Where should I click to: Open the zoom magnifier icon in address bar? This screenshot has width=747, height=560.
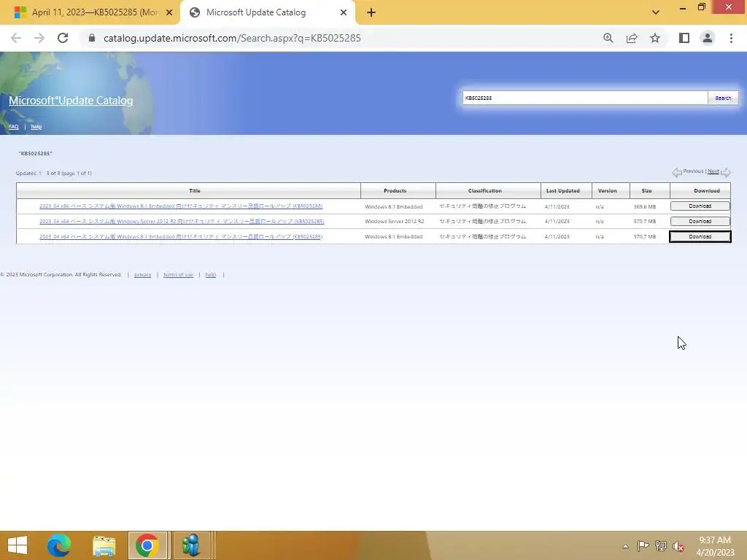608,38
